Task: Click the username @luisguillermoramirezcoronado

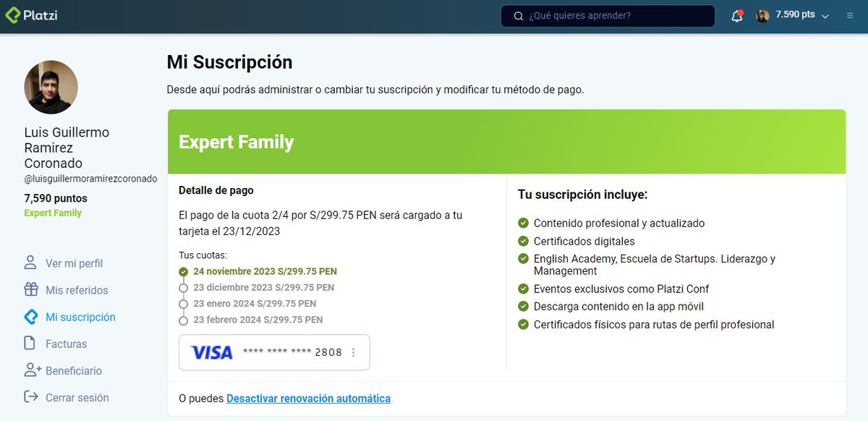Action: [90, 179]
